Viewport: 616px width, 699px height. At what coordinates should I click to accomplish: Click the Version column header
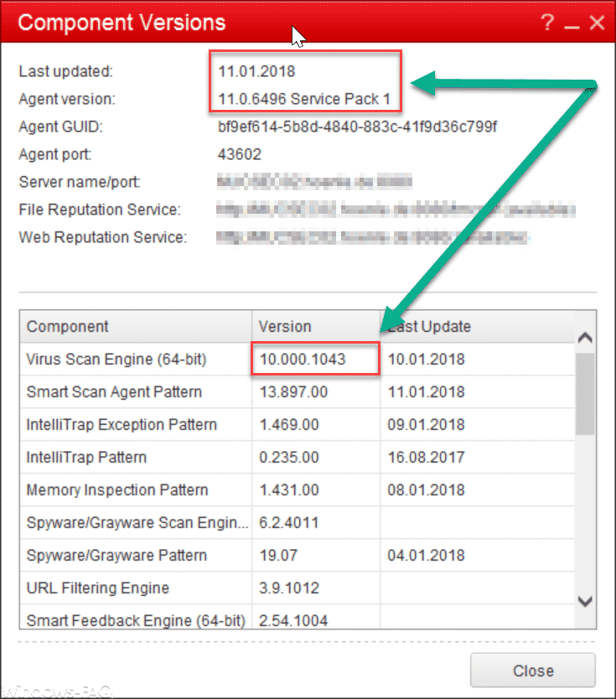[316, 326]
